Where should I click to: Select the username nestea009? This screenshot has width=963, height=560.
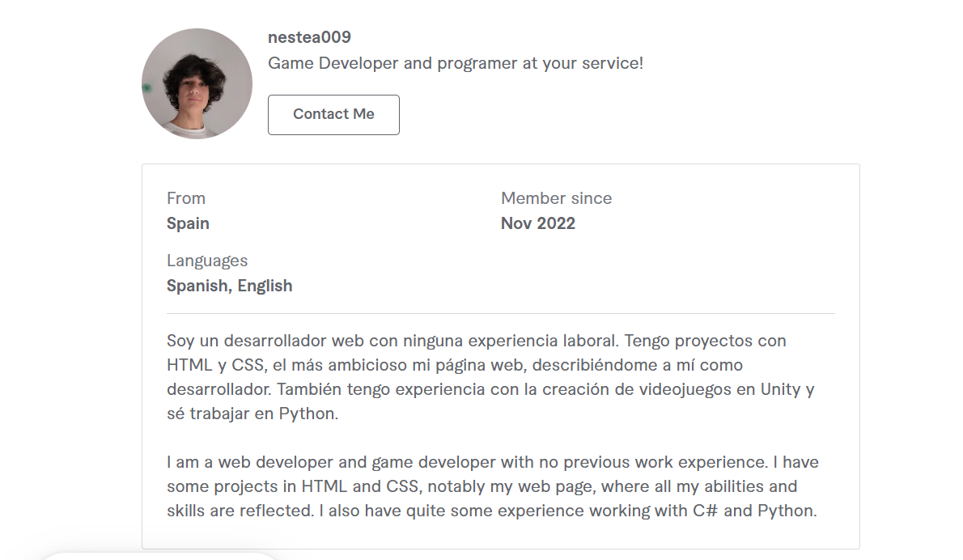[x=309, y=37]
